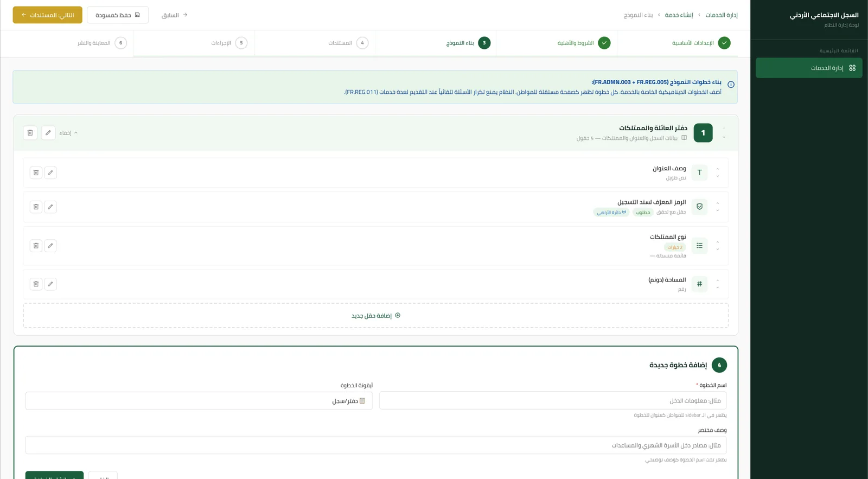Go back with السابق button
Viewport: 868px width, 479px height.
174,15
